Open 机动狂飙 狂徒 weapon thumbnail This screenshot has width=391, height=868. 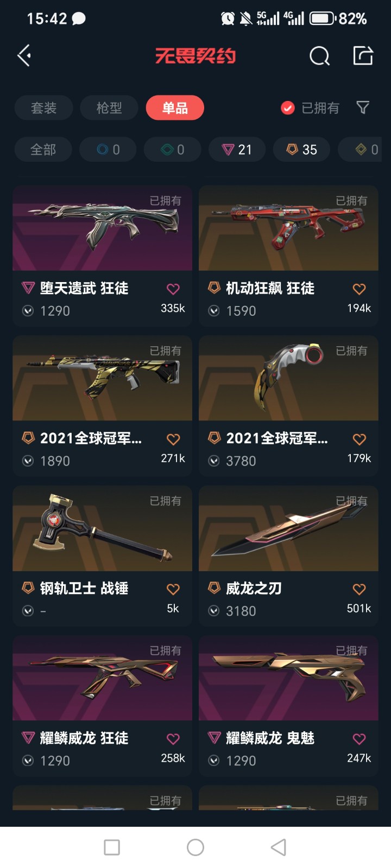[x=288, y=228]
